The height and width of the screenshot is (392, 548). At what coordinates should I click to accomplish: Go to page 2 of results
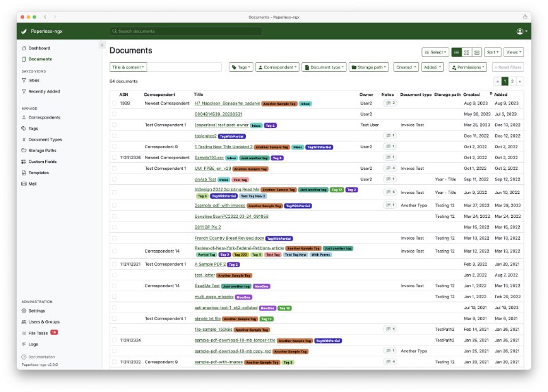click(512, 81)
